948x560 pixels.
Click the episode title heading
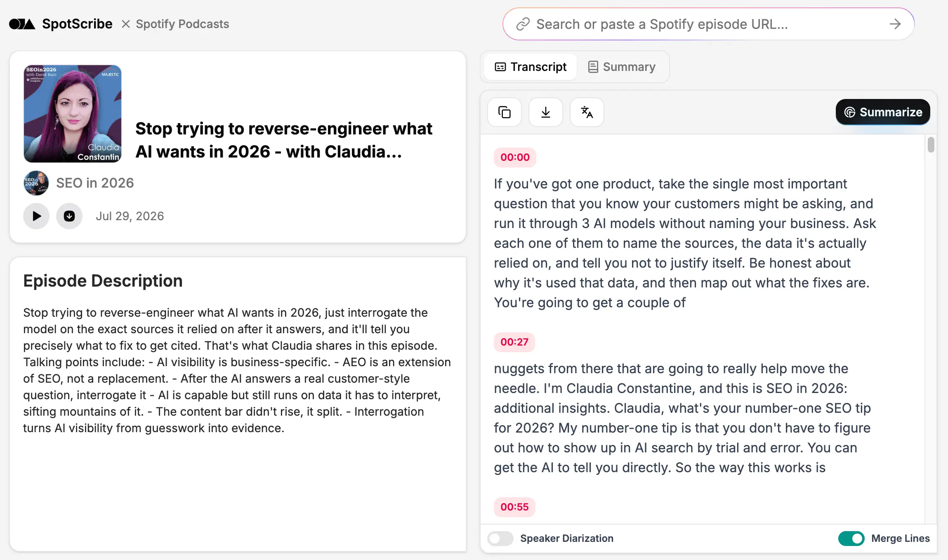click(284, 140)
